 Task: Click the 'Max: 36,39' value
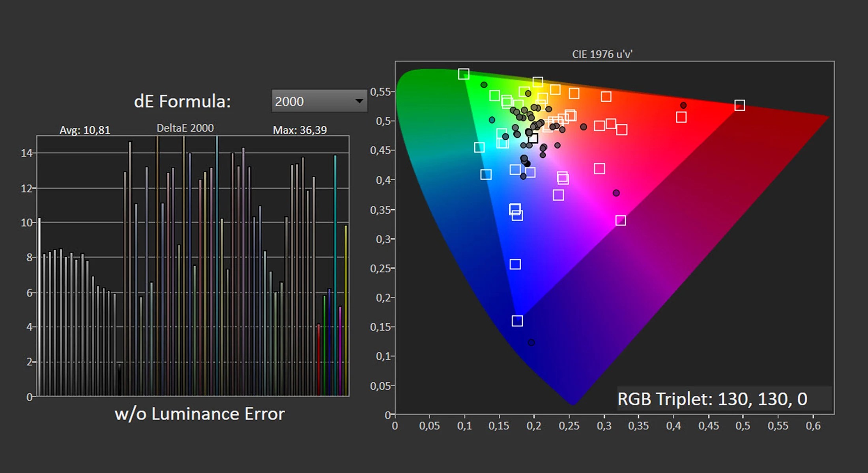click(300, 130)
